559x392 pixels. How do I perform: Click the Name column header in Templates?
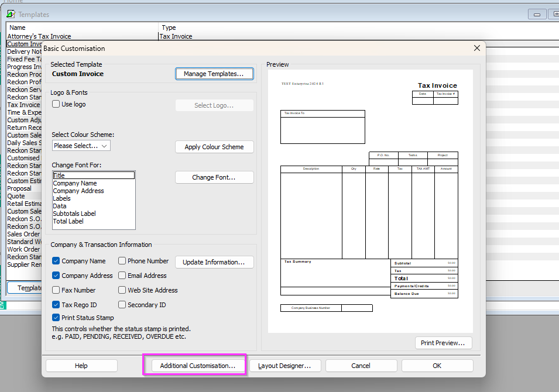(x=82, y=27)
